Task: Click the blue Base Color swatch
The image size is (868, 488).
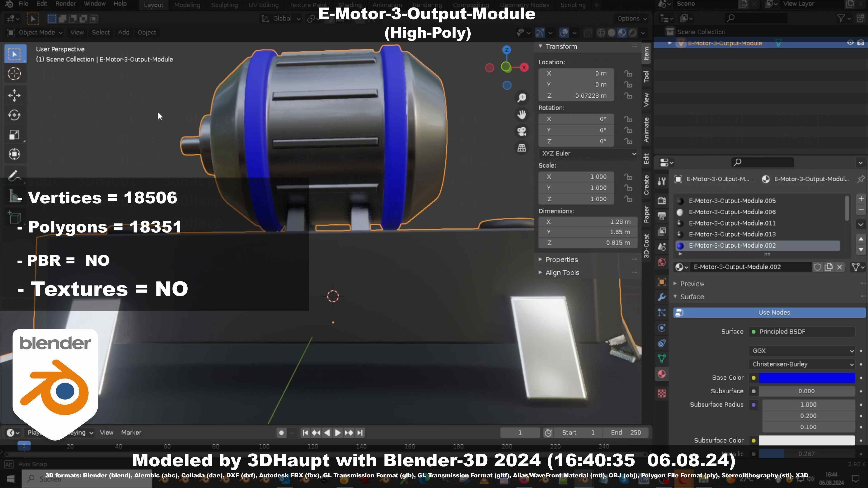Action: coord(807,378)
